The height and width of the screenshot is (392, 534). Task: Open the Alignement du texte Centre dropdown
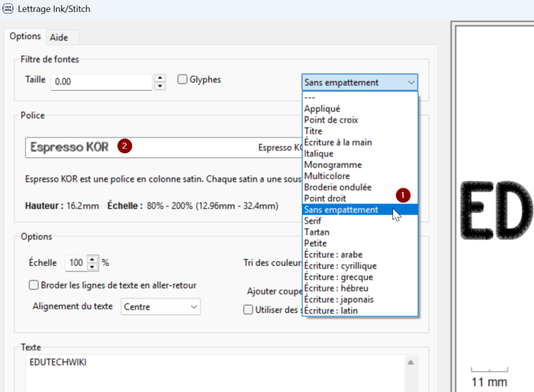160,307
